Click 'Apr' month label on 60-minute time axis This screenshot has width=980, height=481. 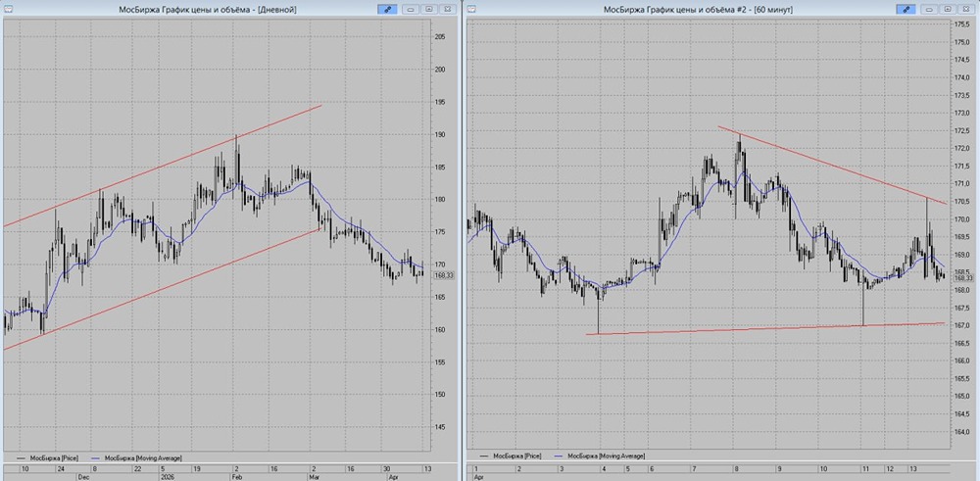(479, 476)
